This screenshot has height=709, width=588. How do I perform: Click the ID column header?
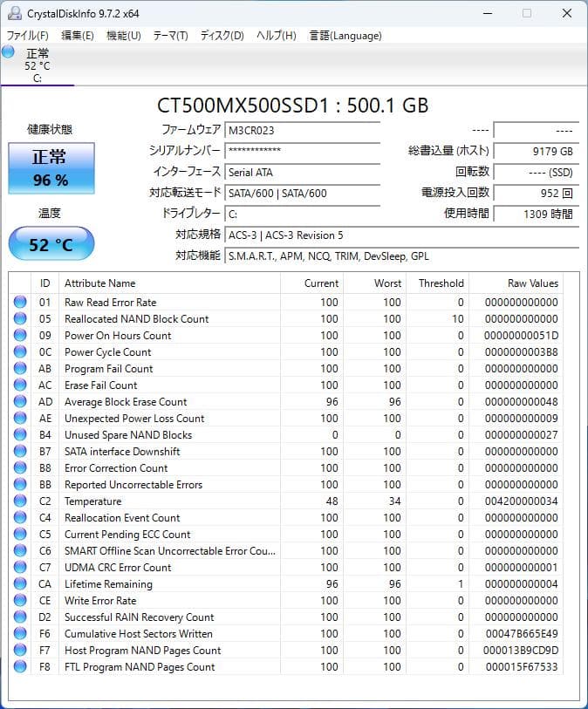(44, 283)
